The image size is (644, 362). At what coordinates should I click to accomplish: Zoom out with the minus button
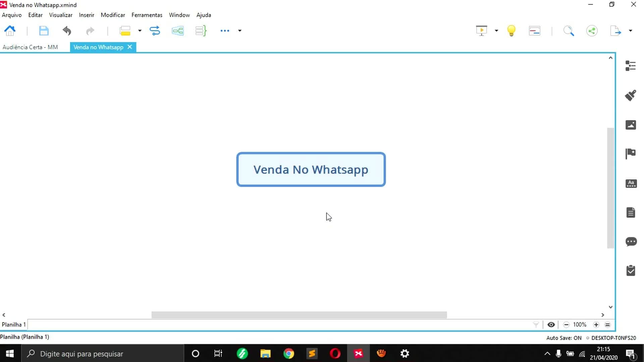pos(566,324)
